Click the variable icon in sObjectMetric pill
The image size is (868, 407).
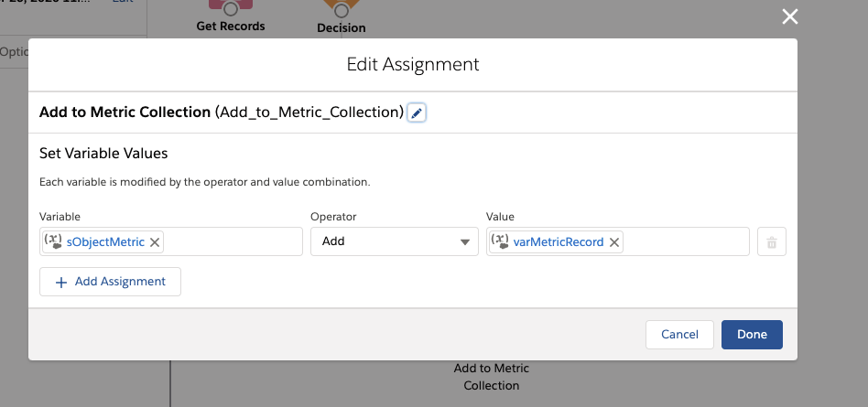(53, 242)
